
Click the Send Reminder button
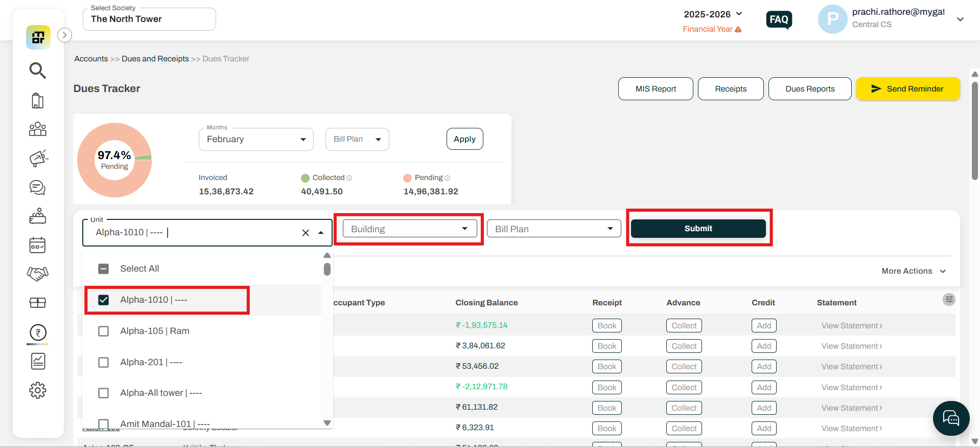pyautogui.click(x=908, y=89)
